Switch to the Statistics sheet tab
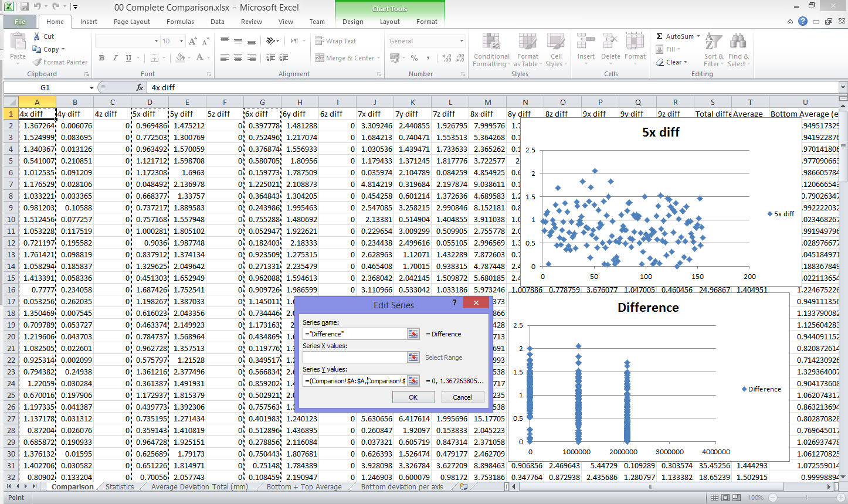Screen dimensions: 848x504 (x=120, y=487)
